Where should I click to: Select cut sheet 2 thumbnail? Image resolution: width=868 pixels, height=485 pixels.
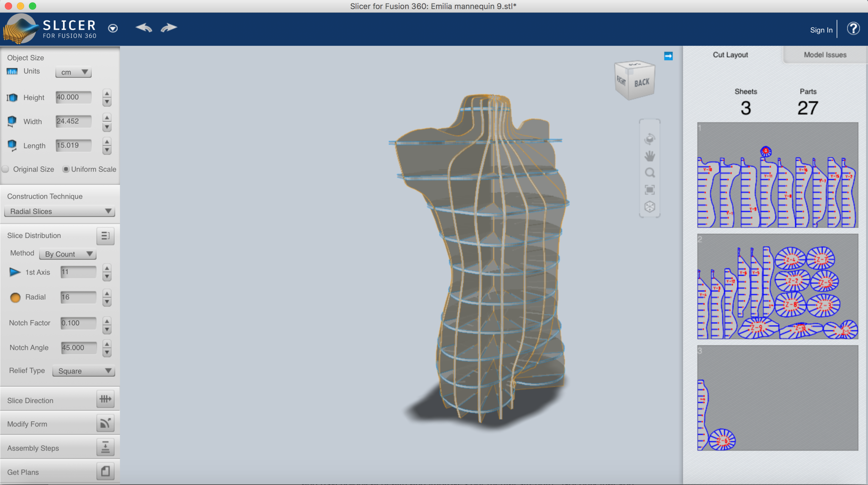778,287
